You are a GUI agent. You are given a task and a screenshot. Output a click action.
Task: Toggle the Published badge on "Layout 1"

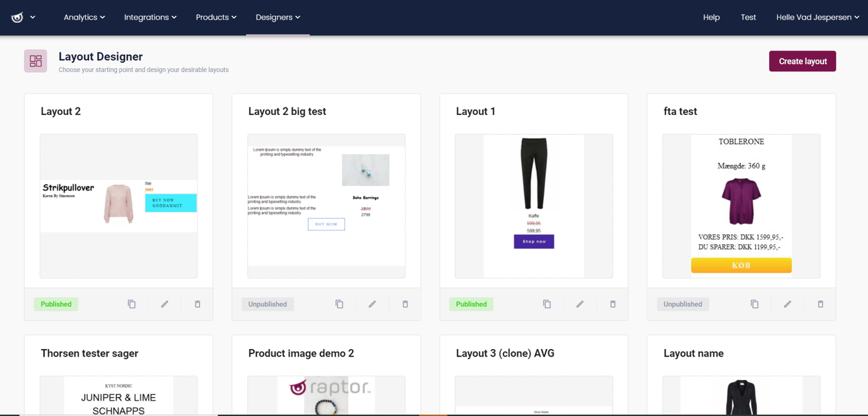(471, 304)
